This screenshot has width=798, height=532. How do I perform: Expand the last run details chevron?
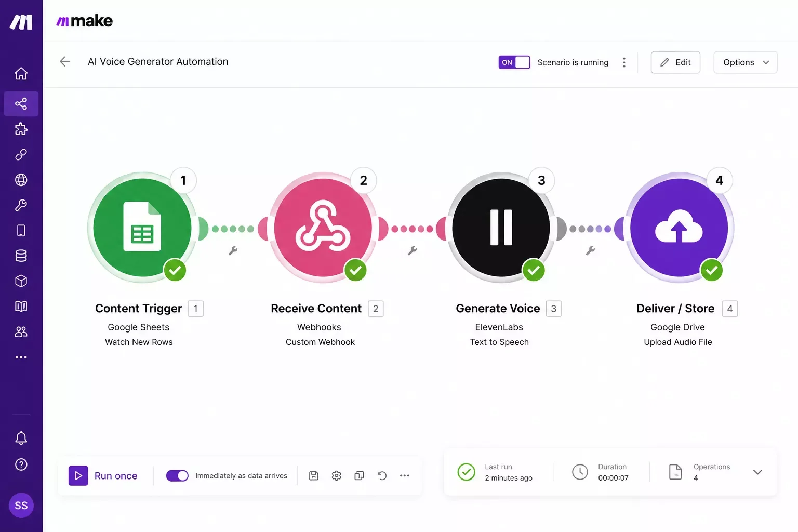(x=757, y=472)
